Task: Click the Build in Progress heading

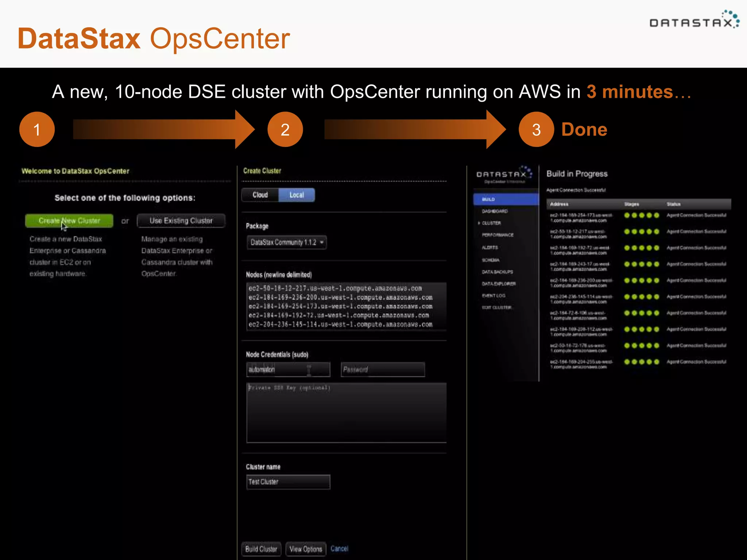Action: [x=577, y=174]
